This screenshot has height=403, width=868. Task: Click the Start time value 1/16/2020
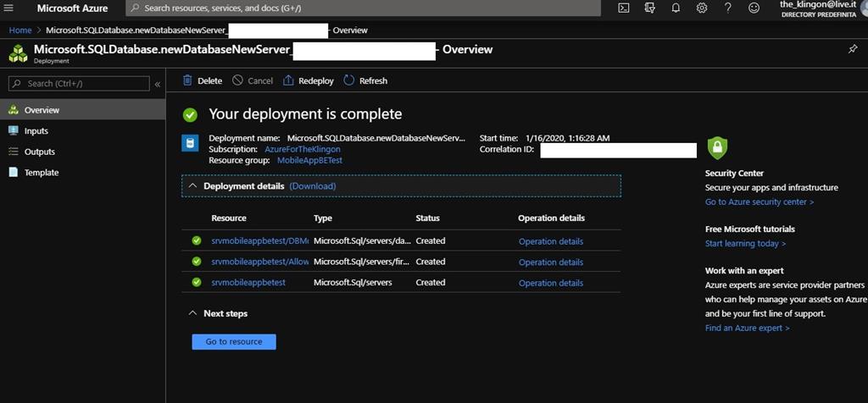tap(567, 138)
